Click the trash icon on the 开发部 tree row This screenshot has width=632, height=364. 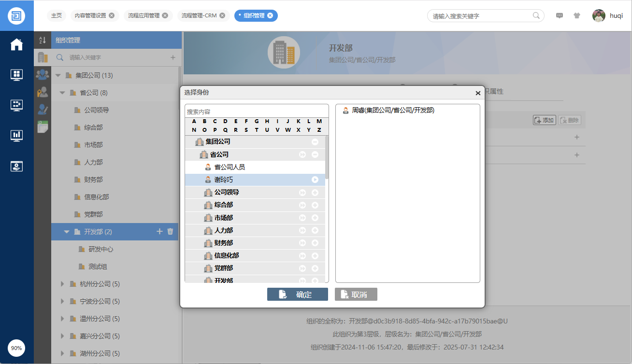point(170,232)
